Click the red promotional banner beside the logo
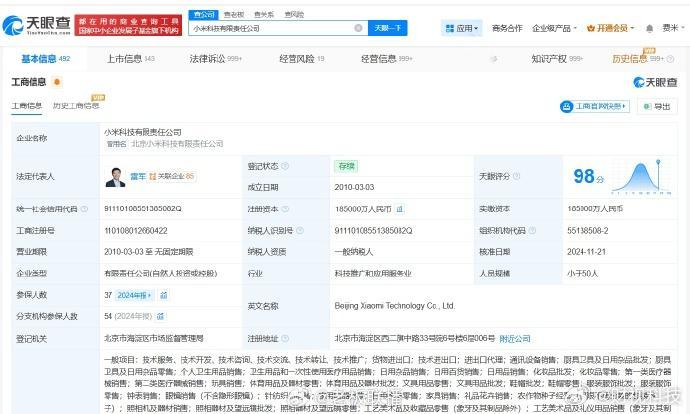The width and height of the screenshot is (690, 414). point(128,26)
